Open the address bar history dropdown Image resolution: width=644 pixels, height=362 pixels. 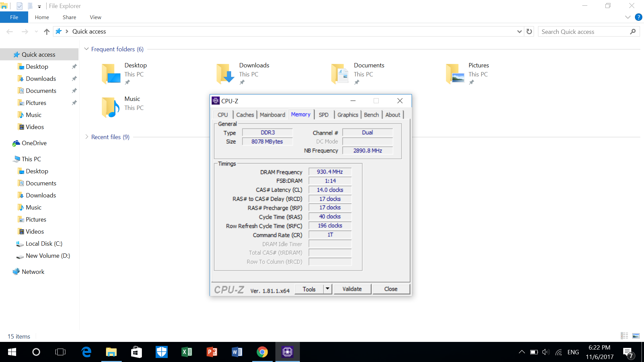coord(519,32)
